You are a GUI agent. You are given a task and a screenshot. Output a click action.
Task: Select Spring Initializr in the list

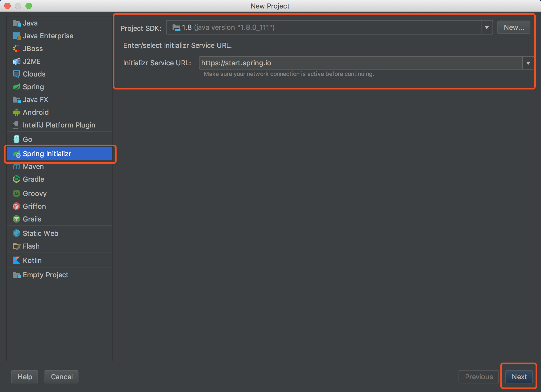click(x=47, y=154)
